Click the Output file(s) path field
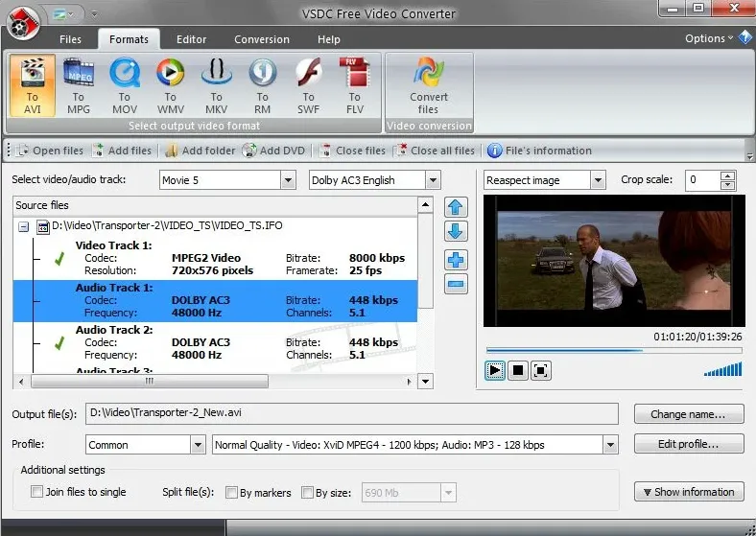The height and width of the screenshot is (536, 756). click(352, 413)
